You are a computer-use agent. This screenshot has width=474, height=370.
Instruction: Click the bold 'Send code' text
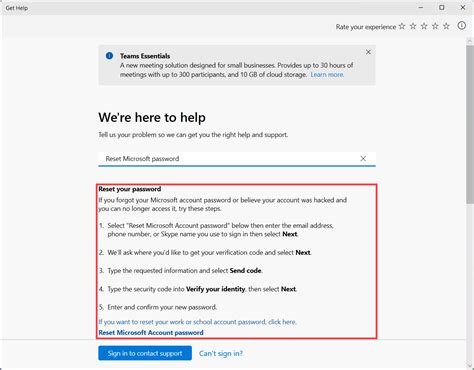tap(245, 271)
